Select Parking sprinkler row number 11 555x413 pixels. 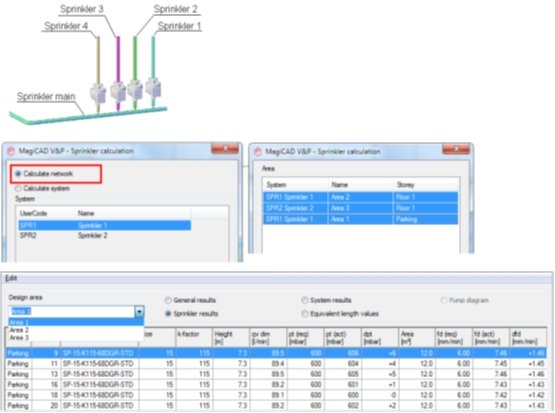click(276, 364)
